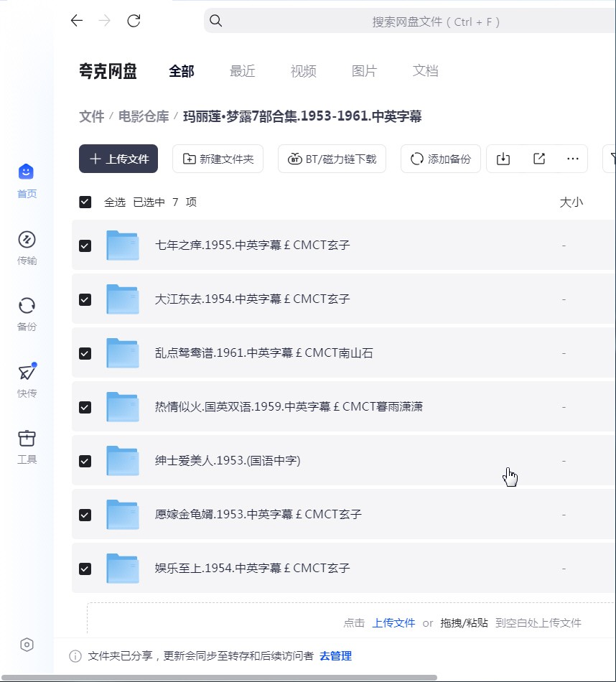Click the horizontal scrollbar at bottom

[219, 678]
